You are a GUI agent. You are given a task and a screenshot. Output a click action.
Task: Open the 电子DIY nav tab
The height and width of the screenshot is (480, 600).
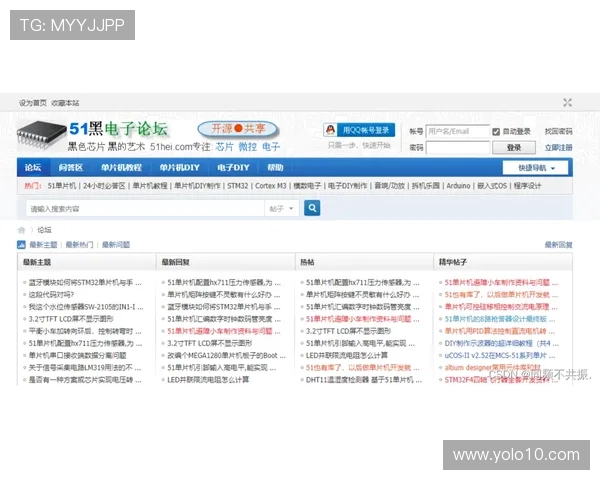pyautogui.click(x=233, y=167)
